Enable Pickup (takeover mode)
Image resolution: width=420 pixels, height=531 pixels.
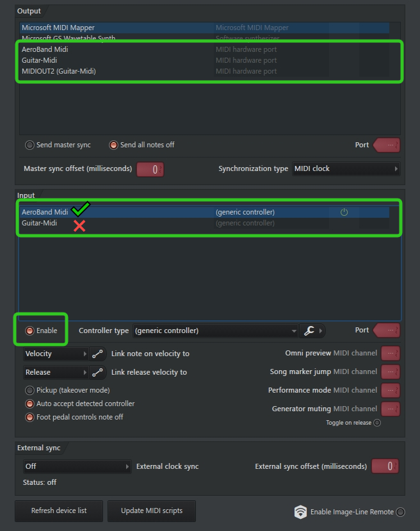click(x=30, y=390)
